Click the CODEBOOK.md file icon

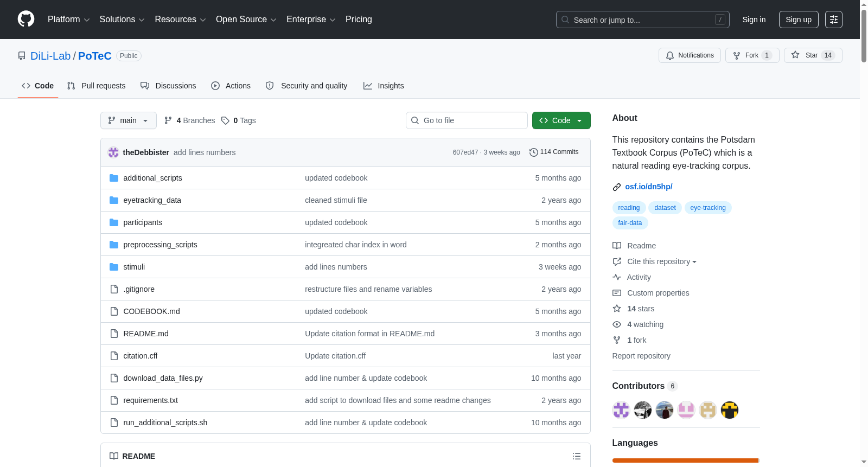[x=114, y=311]
